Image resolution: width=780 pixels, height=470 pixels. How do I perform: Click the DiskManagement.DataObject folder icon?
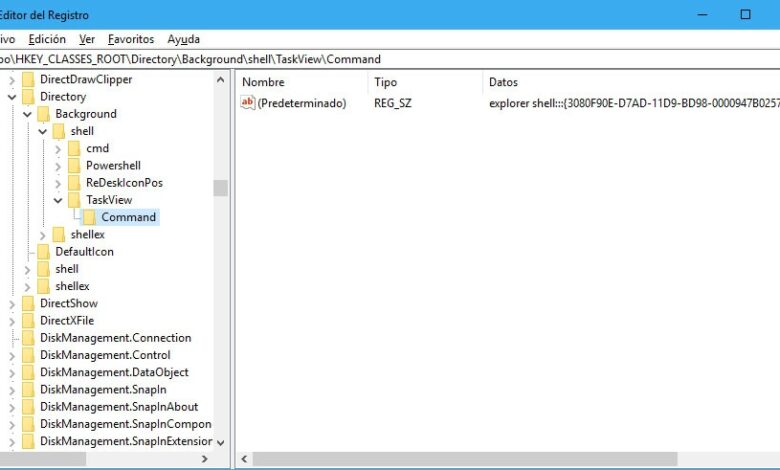(28, 372)
